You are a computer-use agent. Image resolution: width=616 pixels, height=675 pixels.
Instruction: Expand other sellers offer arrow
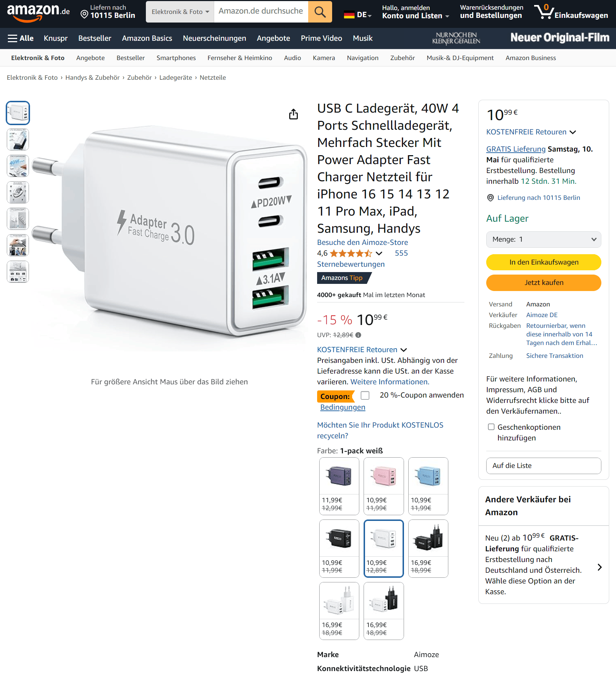point(600,567)
